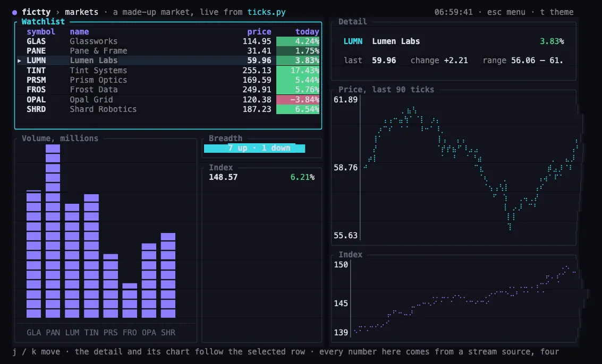Click the PAN volume bar
The height and width of the screenshot is (364, 602).
(x=53, y=231)
